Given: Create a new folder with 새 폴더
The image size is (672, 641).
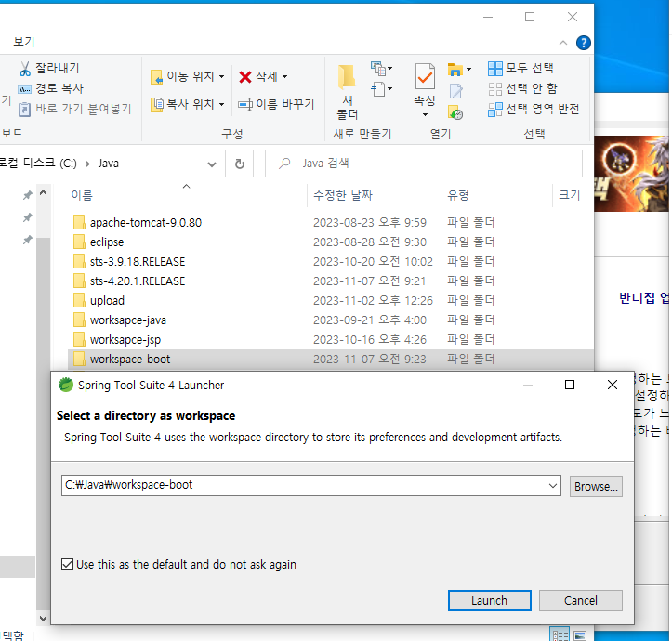Looking at the screenshot, I should coord(347,92).
